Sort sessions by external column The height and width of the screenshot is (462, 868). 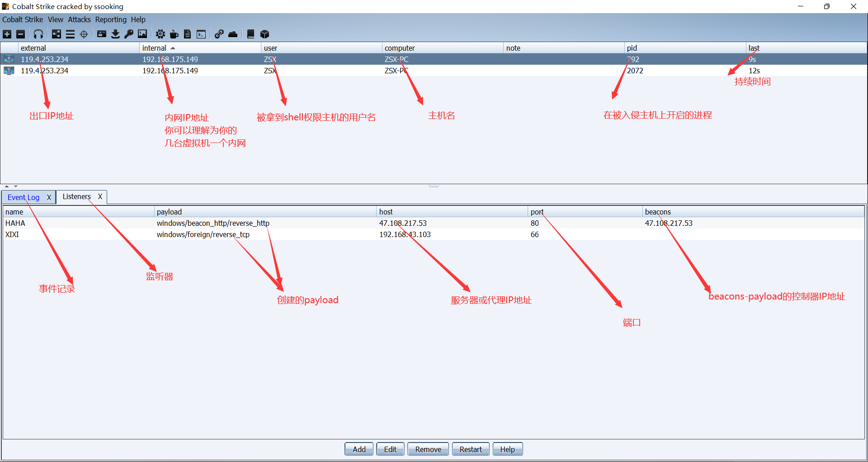(x=79, y=48)
